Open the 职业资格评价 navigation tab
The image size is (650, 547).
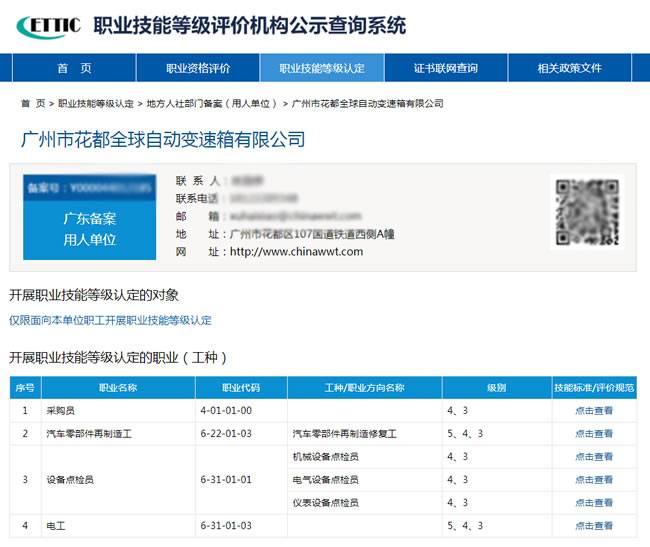197,68
